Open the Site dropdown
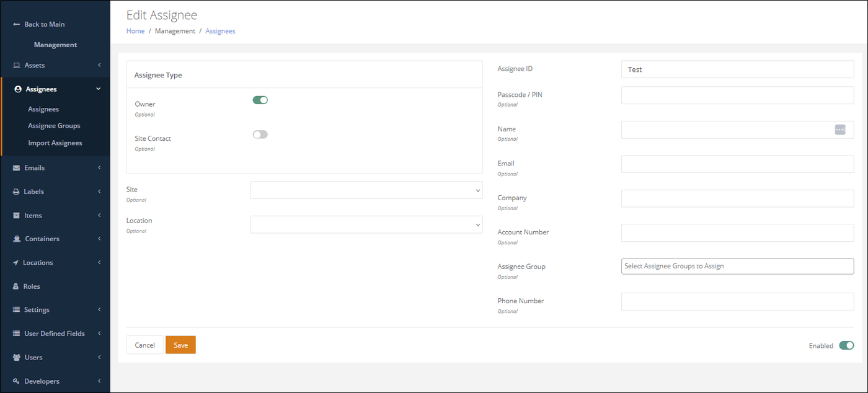Image resolution: width=868 pixels, height=393 pixels. pyautogui.click(x=366, y=190)
